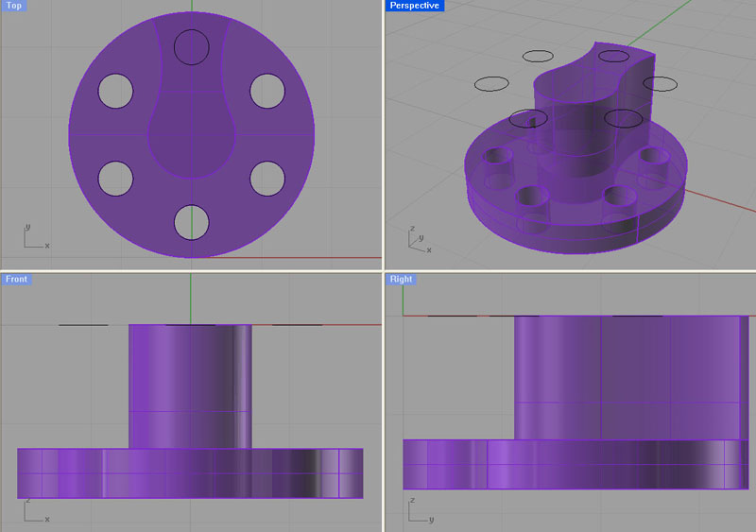Click the axis icon in Right viewport
Screen dimensions: 756x532
click(x=418, y=510)
